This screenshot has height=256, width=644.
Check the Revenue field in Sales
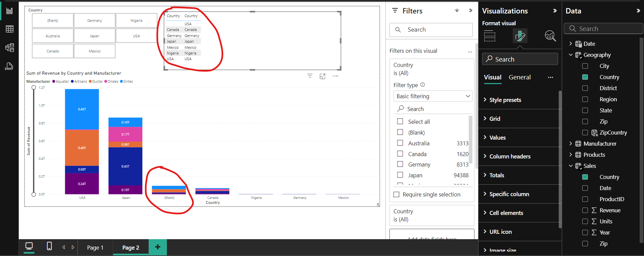585,210
